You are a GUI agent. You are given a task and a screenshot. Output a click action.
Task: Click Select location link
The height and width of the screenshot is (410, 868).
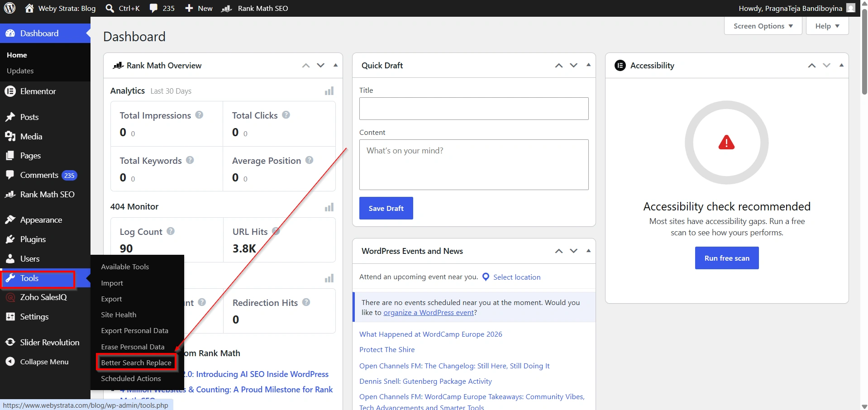517,277
